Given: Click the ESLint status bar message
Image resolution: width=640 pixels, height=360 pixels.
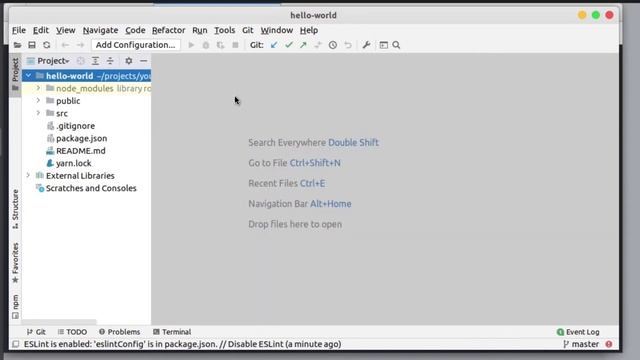Looking at the screenshot, I should (182, 344).
